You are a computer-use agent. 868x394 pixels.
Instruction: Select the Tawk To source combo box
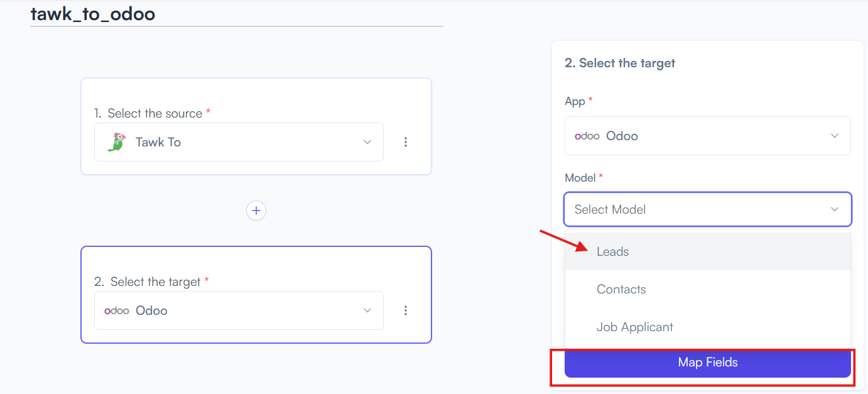[239, 142]
